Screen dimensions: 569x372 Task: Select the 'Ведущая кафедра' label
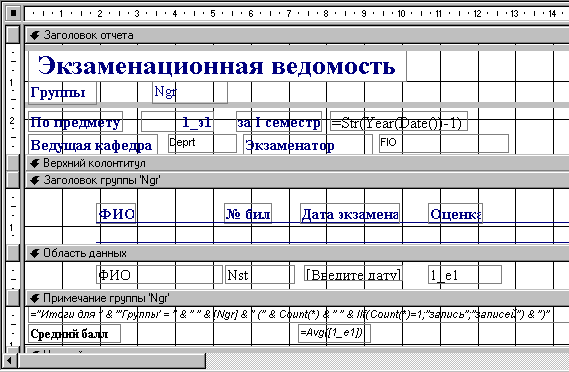point(93,144)
